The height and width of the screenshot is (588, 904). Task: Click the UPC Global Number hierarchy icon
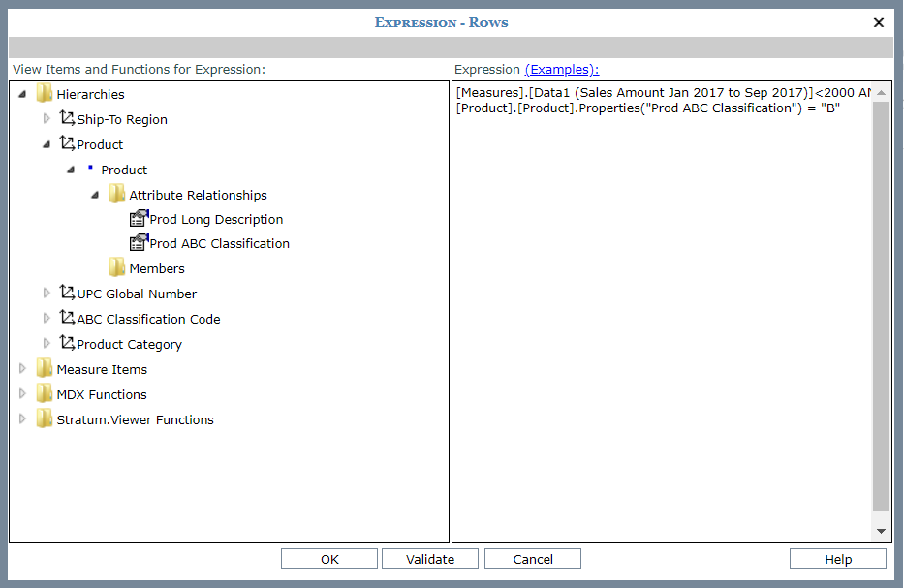pyautogui.click(x=67, y=294)
